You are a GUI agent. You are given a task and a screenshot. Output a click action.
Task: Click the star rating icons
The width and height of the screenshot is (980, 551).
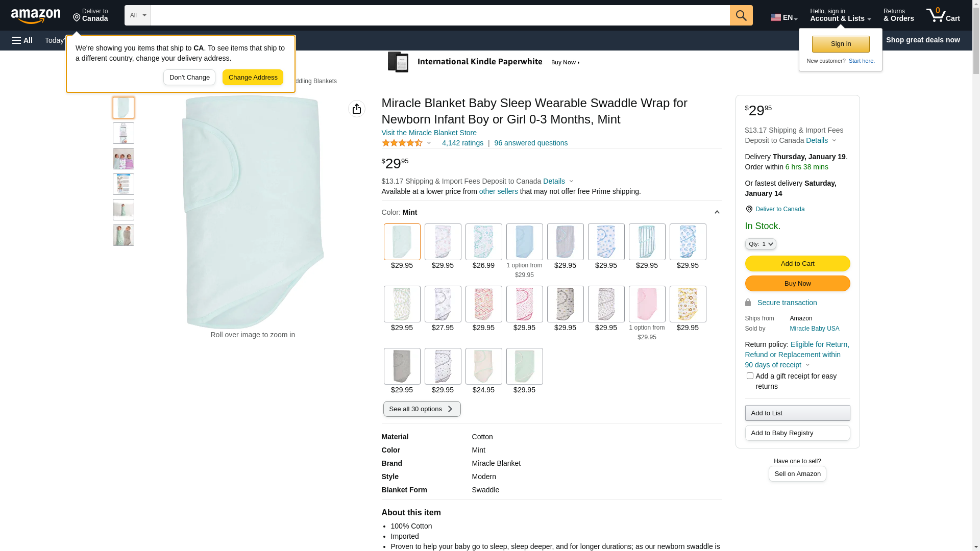pos(402,143)
